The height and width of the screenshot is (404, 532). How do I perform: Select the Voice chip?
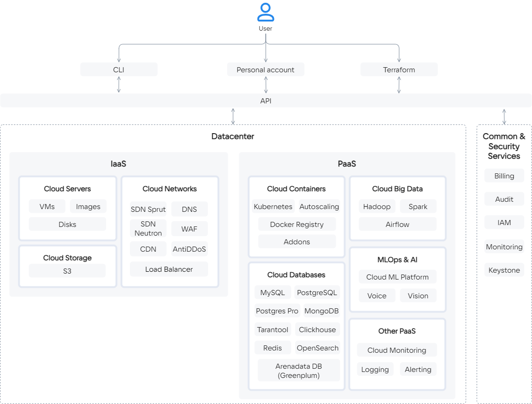[377, 296]
